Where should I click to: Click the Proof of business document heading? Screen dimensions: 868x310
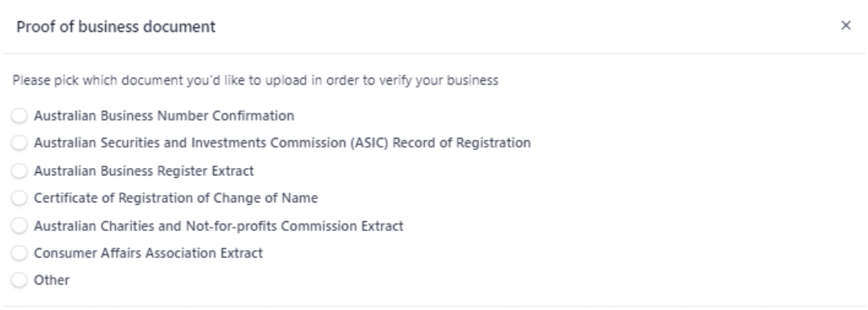pyautogui.click(x=116, y=27)
